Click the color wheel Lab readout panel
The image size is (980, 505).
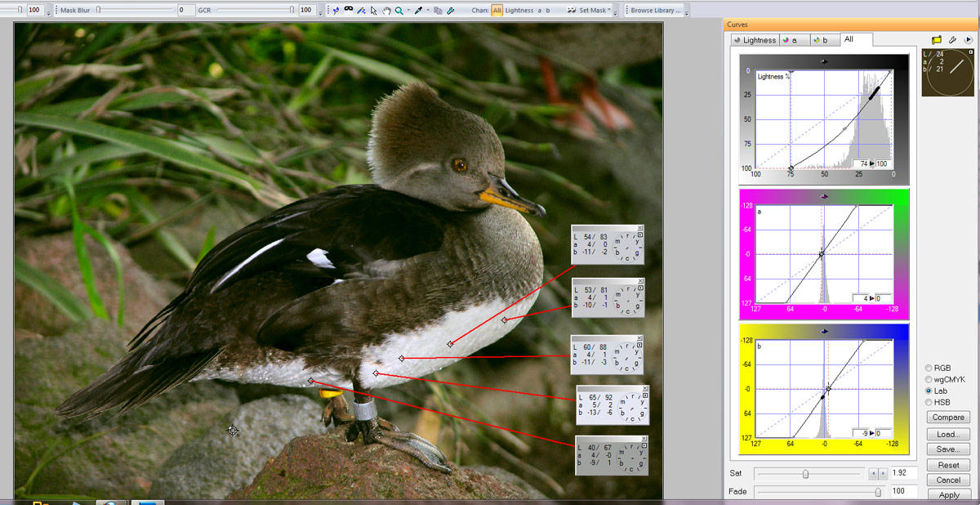(x=947, y=73)
